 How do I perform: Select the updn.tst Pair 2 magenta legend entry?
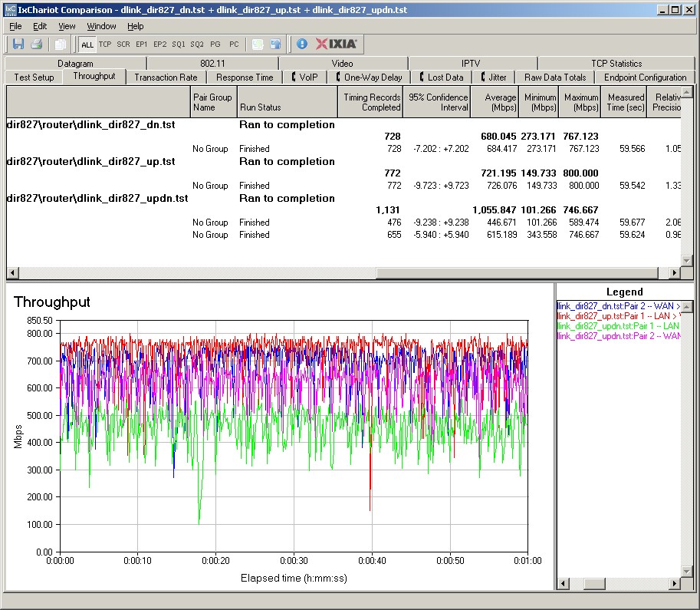[x=618, y=335]
